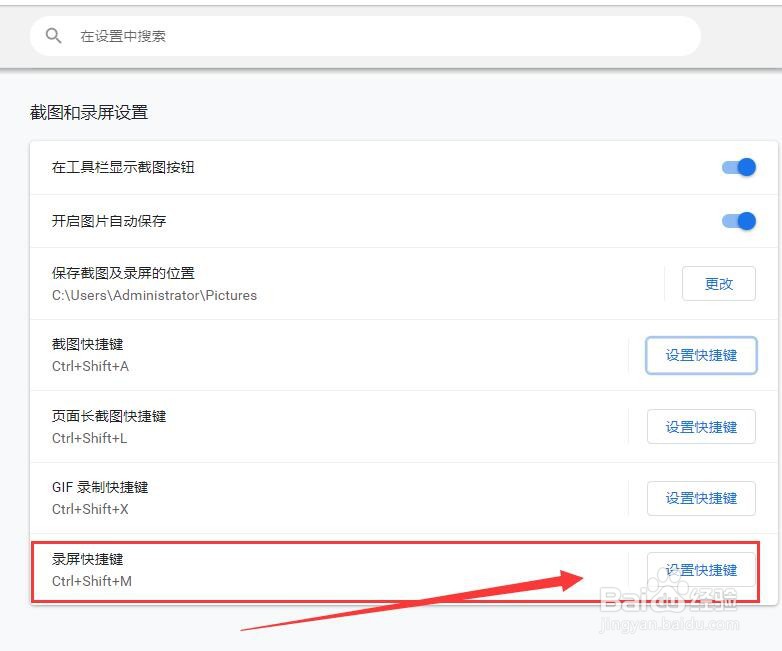This screenshot has height=651, width=782.
Task: Click the GIF 录制快捷键 row label
Action: 100,487
